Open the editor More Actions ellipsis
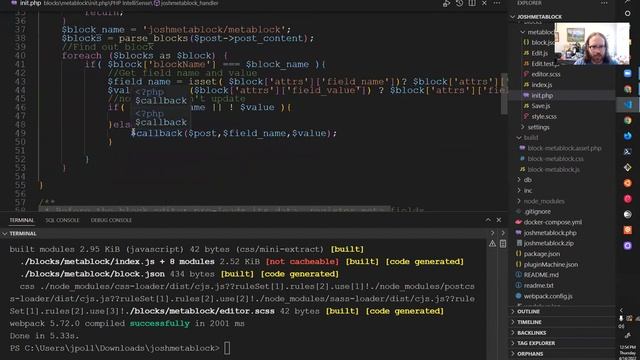The width and height of the screenshot is (640, 360). [x=497, y=3]
